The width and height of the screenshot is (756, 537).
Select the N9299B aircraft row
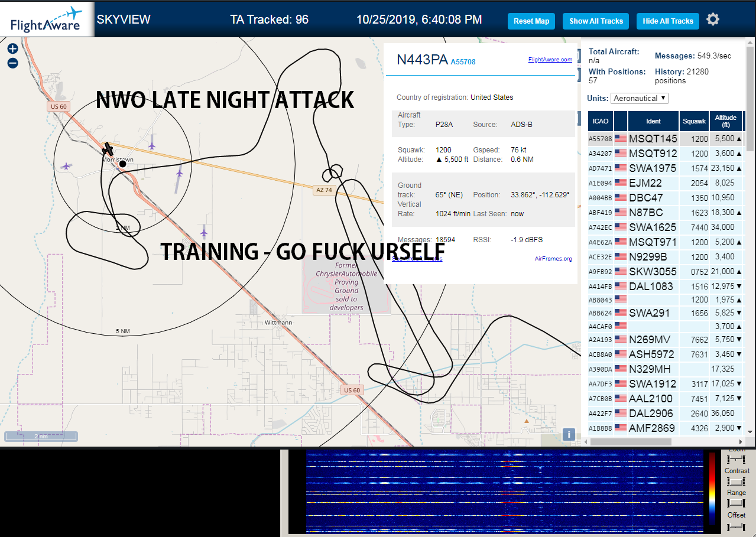tap(666, 257)
